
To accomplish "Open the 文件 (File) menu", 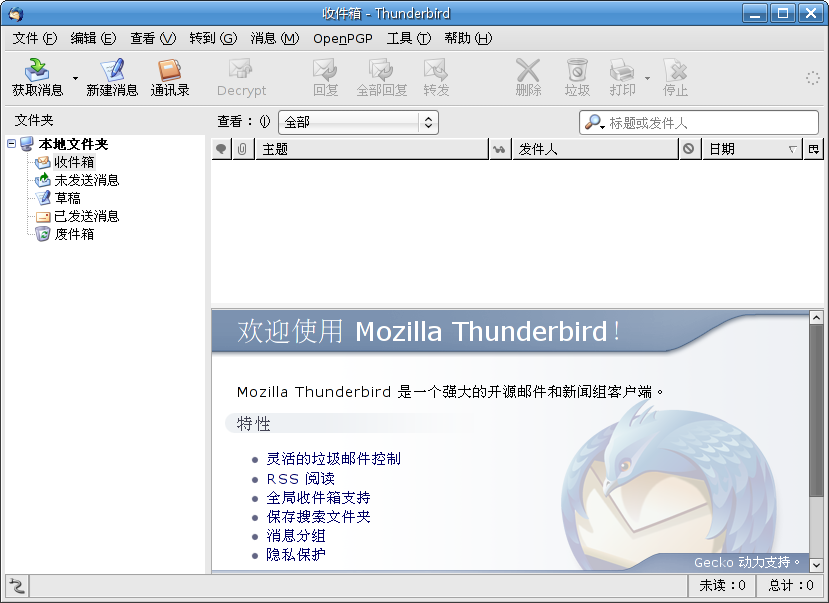I will click(34, 39).
